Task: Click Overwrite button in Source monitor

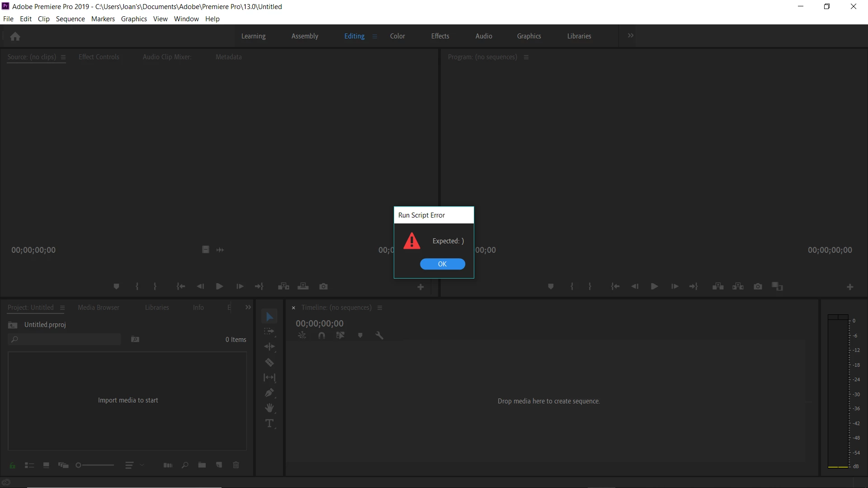Action: coord(303,287)
